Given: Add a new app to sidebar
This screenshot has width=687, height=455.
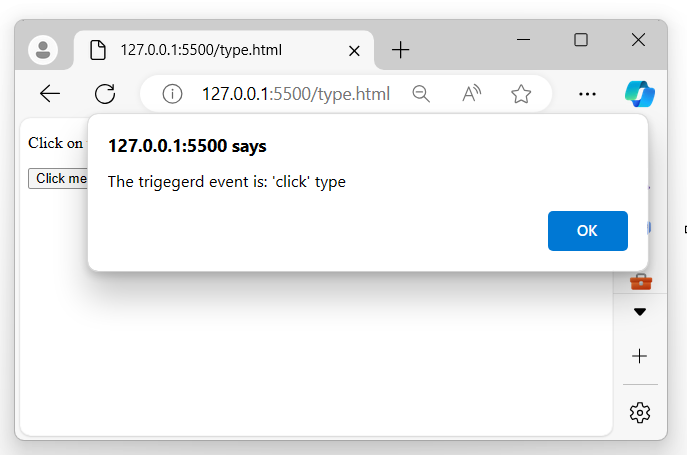Looking at the screenshot, I should (640, 356).
